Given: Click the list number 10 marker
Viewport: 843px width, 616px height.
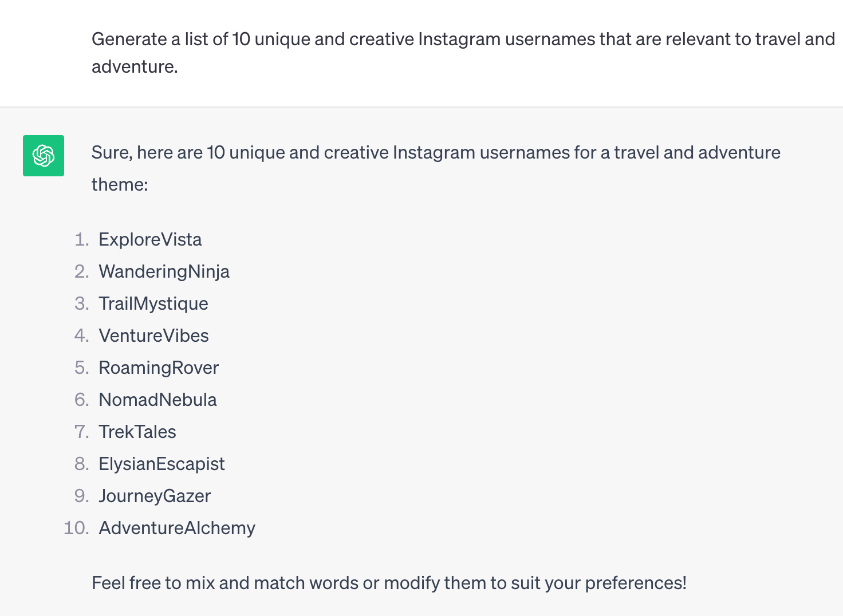Looking at the screenshot, I should pos(76,528).
